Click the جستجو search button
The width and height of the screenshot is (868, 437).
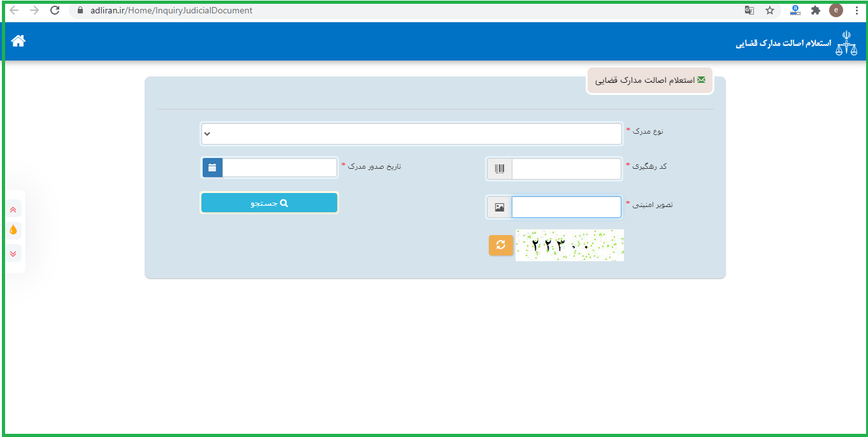click(269, 203)
